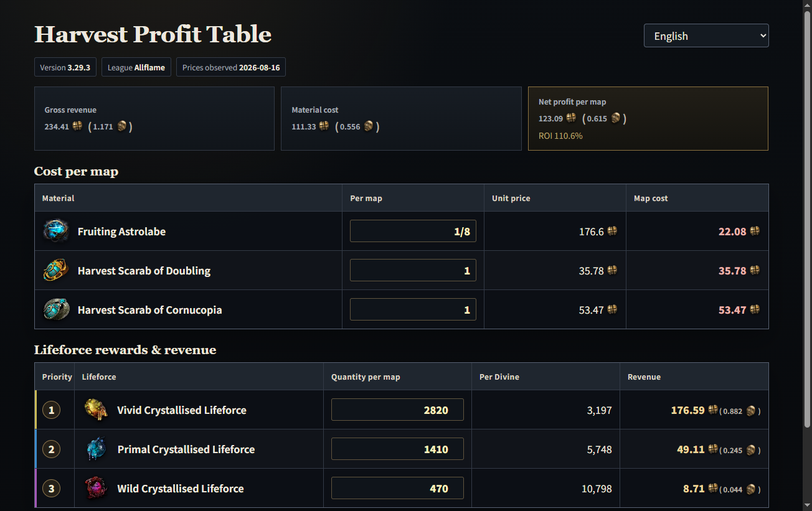The image size is (812, 511).
Task: Click the Version 3.29.3 badge
Action: pyautogui.click(x=65, y=67)
